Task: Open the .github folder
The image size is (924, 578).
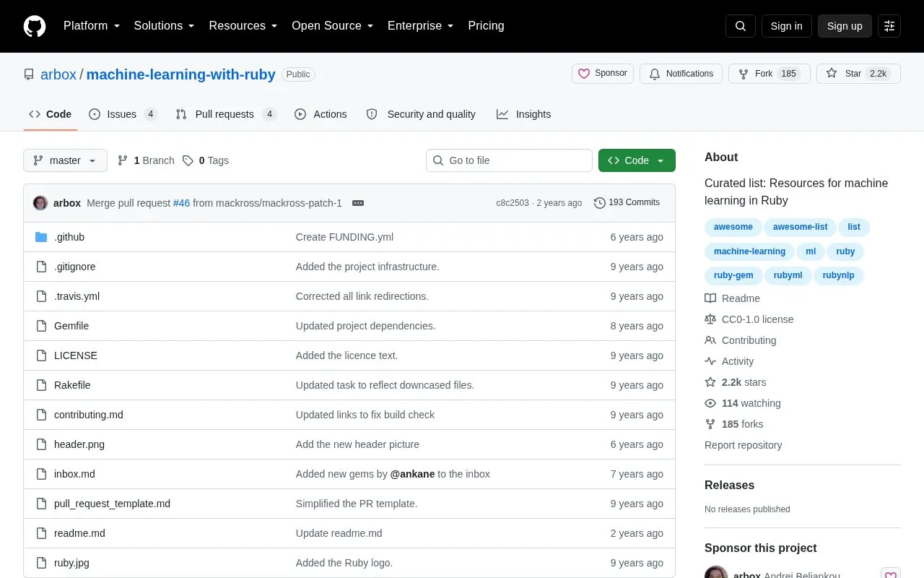Action: point(69,237)
